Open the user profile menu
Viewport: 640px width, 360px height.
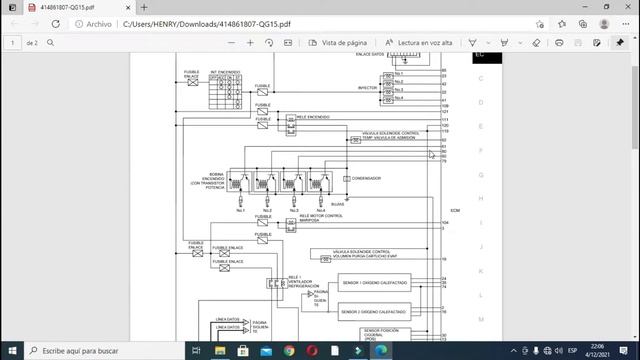604,24
